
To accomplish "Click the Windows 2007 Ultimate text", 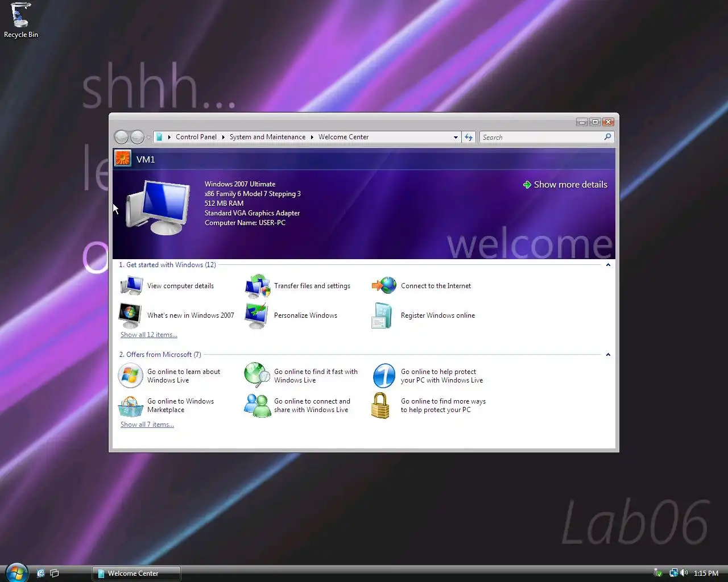I will 240,184.
